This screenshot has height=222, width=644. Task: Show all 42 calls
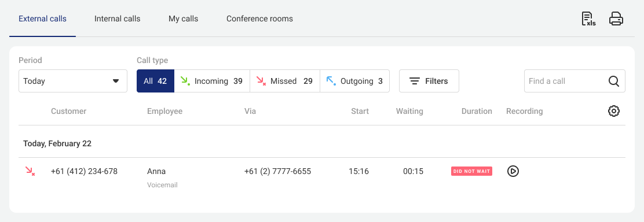(155, 81)
